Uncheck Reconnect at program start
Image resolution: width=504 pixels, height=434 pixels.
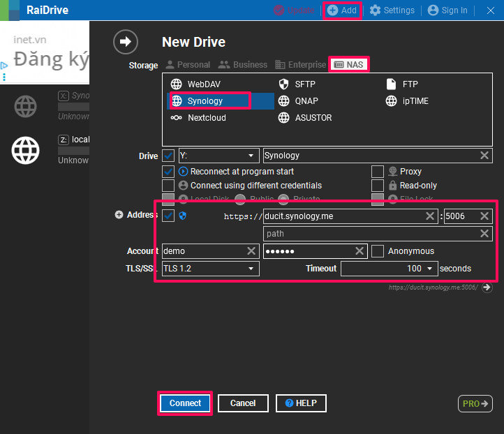click(x=168, y=172)
